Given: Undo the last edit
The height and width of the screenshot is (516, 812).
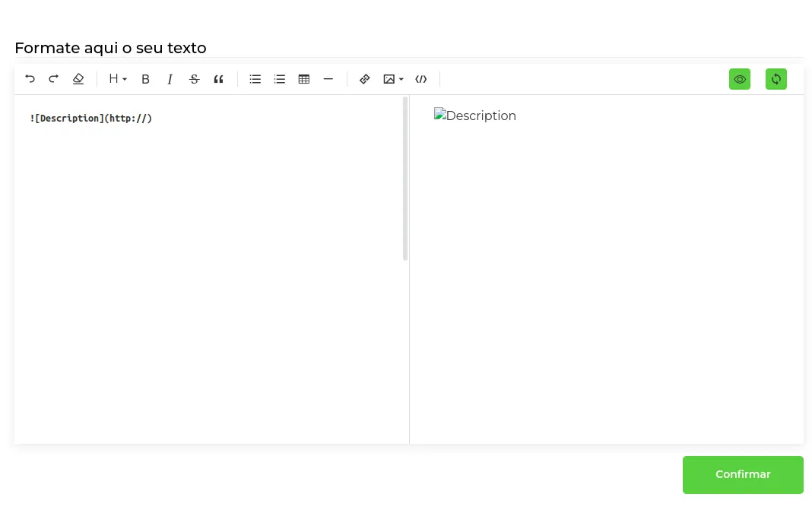Looking at the screenshot, I should (30, 79).
